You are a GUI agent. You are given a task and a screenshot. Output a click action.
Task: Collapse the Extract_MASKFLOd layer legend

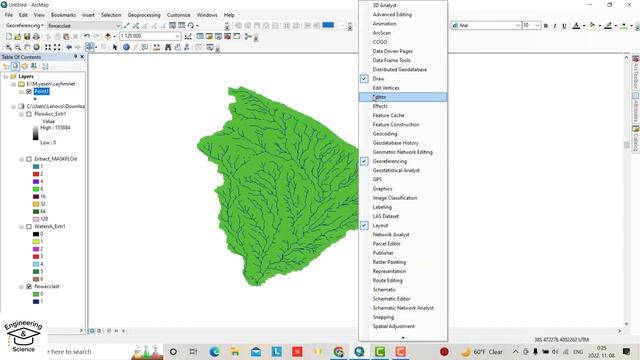coord(21,159)
